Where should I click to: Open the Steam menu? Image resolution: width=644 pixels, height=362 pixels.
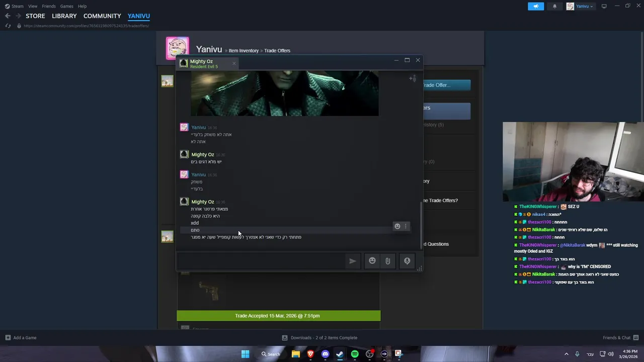(15, 6)
